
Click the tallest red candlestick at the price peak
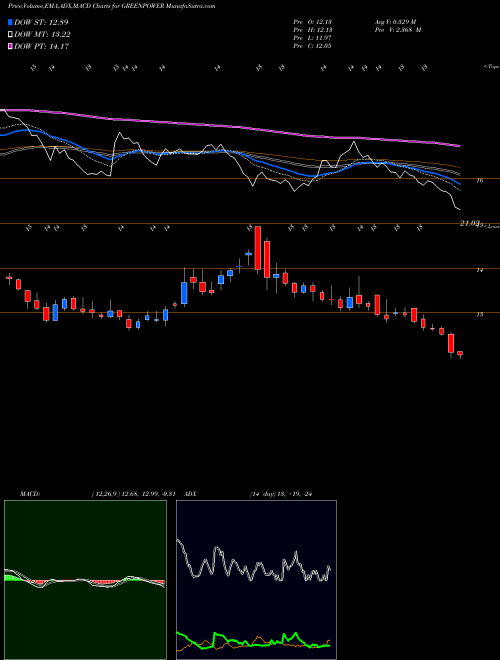[258, 248]
